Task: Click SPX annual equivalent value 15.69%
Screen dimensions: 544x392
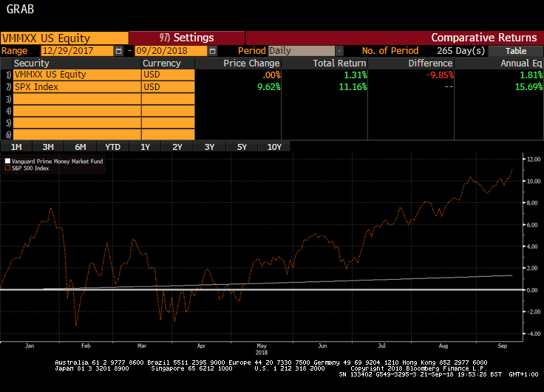Action: coord(528,87)
